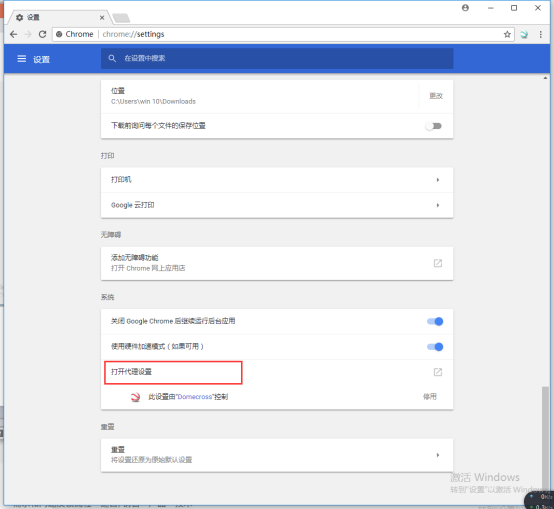Open the Domecross extension icon in the toolbar
This screenshot has width=554, height=509.
(x=524, y=34)
